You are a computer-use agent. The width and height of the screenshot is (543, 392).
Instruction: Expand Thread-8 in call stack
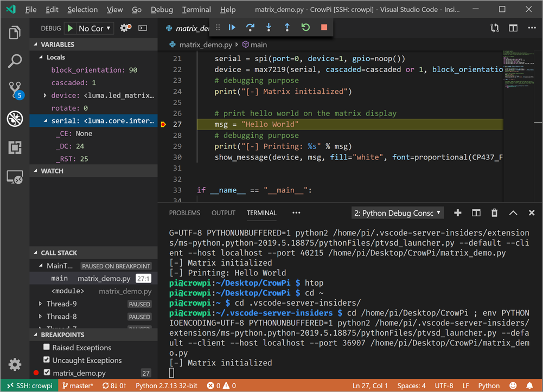[x=41, y=317]
